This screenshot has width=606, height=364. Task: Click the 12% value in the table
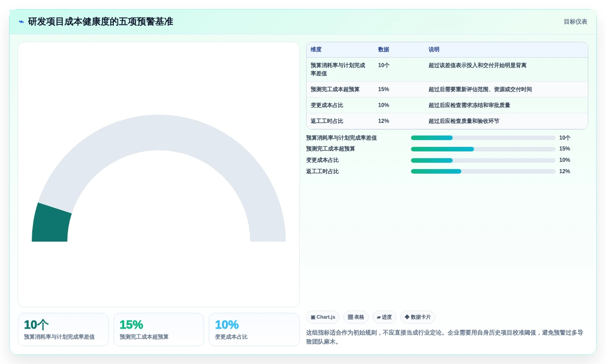coord(384,121)
